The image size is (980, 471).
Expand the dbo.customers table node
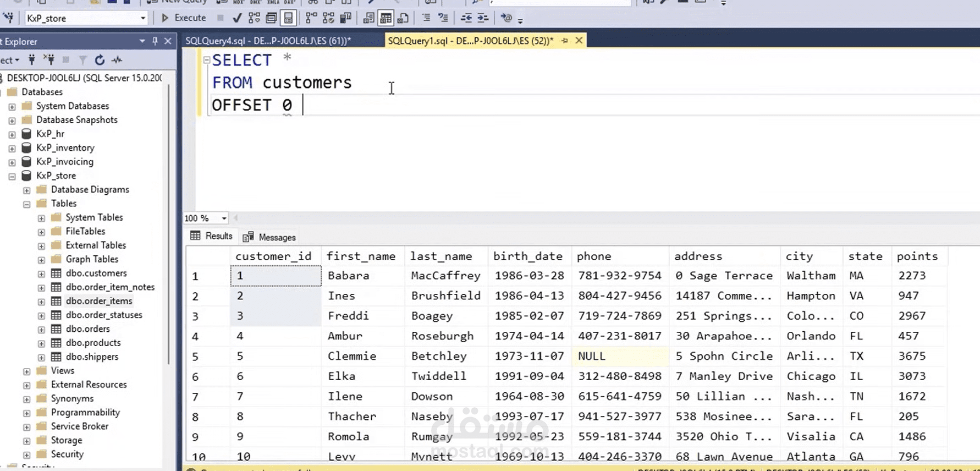pos(41,273)
